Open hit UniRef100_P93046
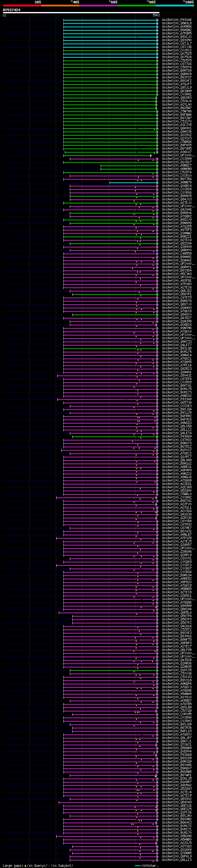 [x=177, y=20]
